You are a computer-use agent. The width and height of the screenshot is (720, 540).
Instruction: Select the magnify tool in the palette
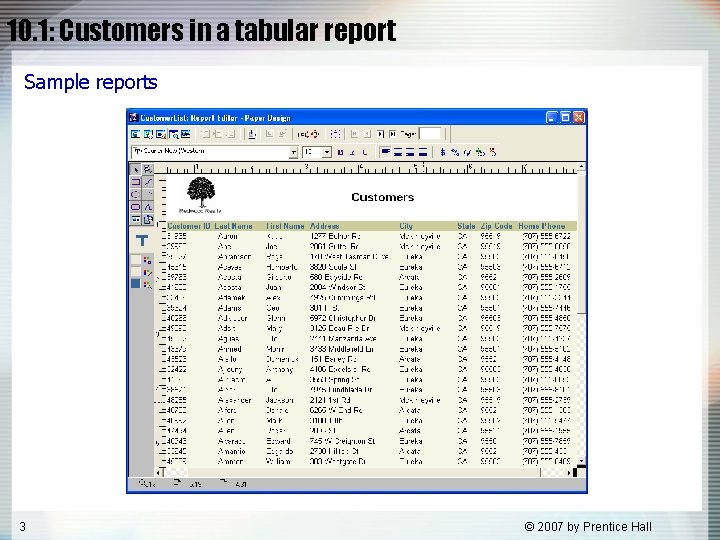click(148, 169)
